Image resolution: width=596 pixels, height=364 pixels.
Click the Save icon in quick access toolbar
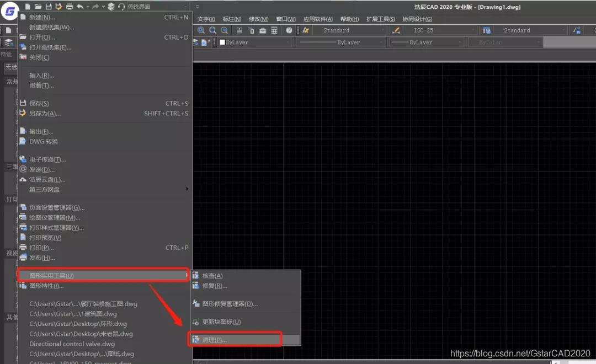click(x=48, y=7)
